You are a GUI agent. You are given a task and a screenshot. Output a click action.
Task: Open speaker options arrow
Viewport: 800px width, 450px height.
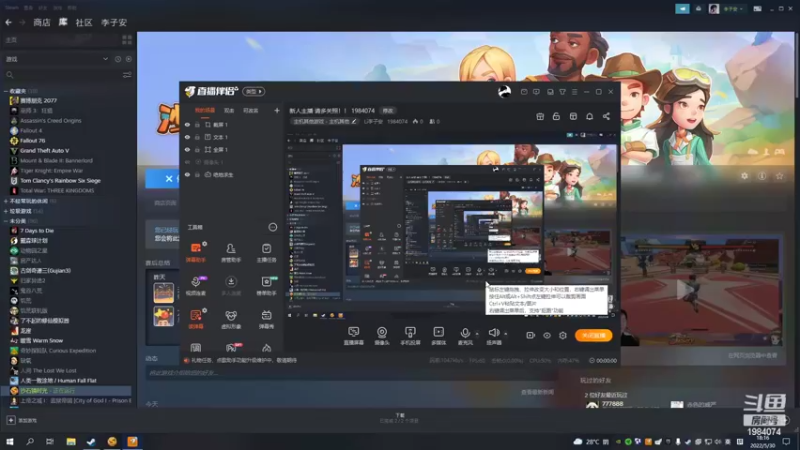[x=505, y=334]
